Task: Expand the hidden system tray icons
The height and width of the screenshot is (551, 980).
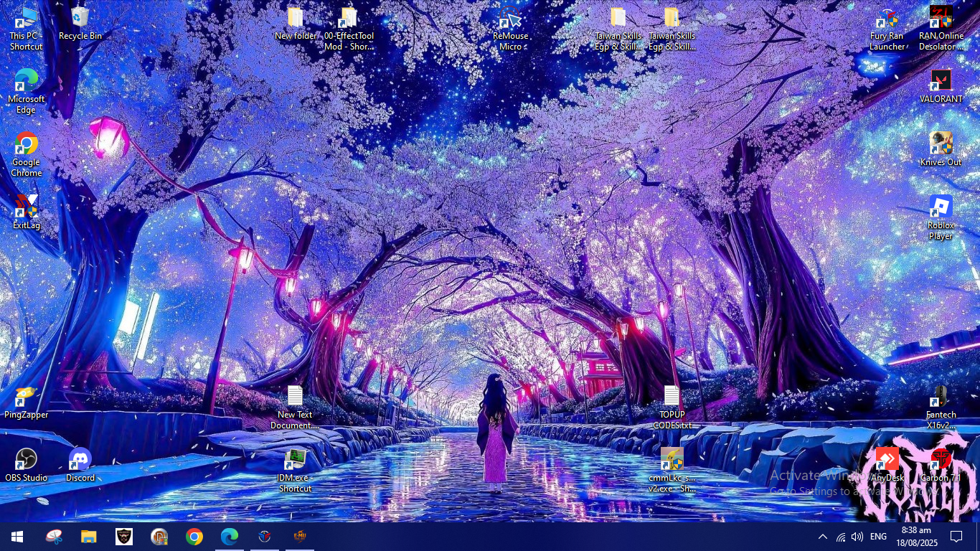Action: coord(823,537)
